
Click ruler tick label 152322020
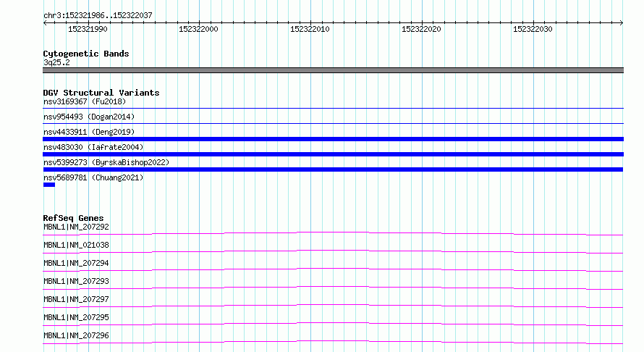pyautogui.click(x=421, y=29)
